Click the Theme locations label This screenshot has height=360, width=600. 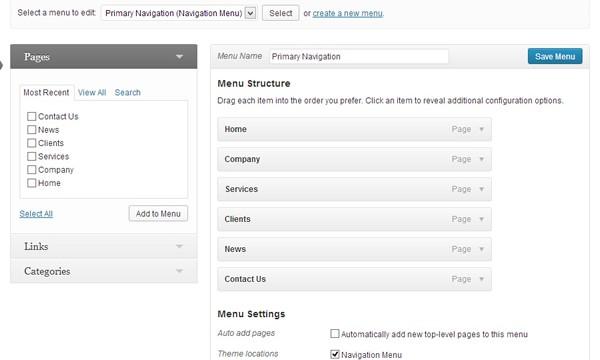click(x=248, y=354)
